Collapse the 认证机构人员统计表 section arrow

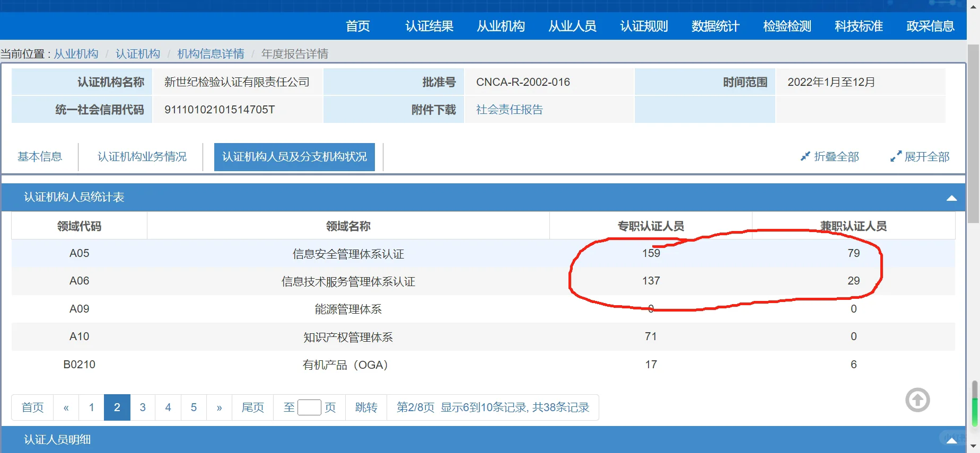tap(951, 198)
